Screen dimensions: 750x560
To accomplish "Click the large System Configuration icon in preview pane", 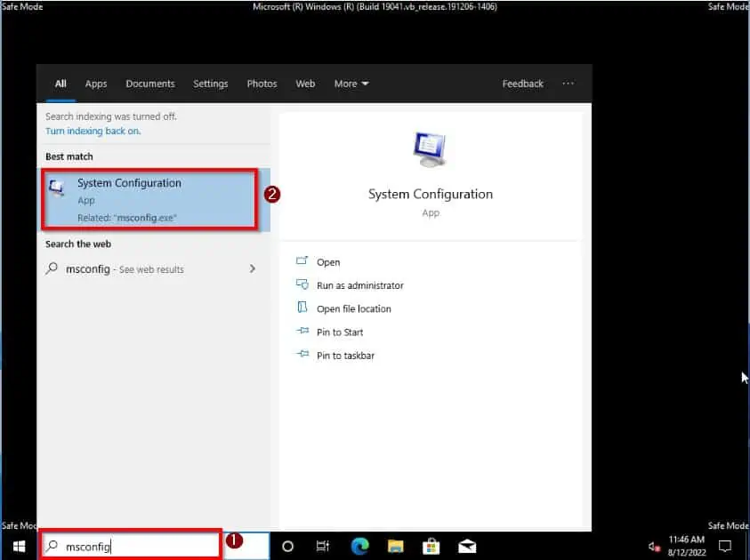I will 430,149.
